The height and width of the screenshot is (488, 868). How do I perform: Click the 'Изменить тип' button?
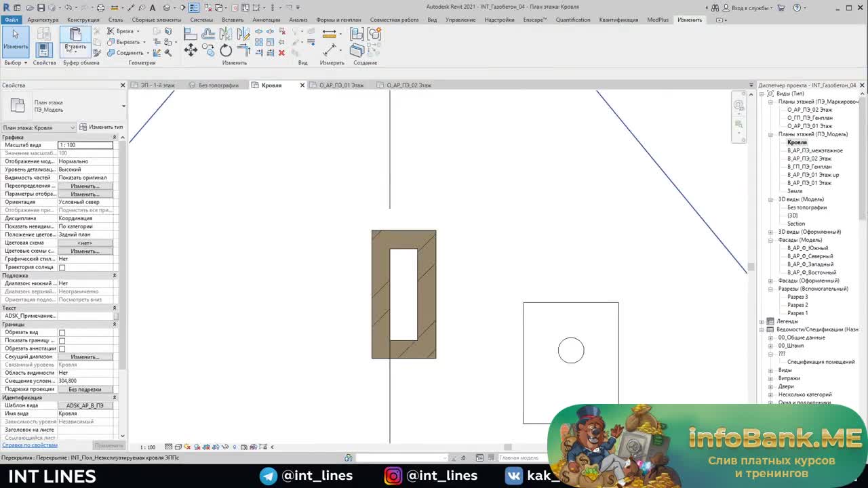point(101,127)
